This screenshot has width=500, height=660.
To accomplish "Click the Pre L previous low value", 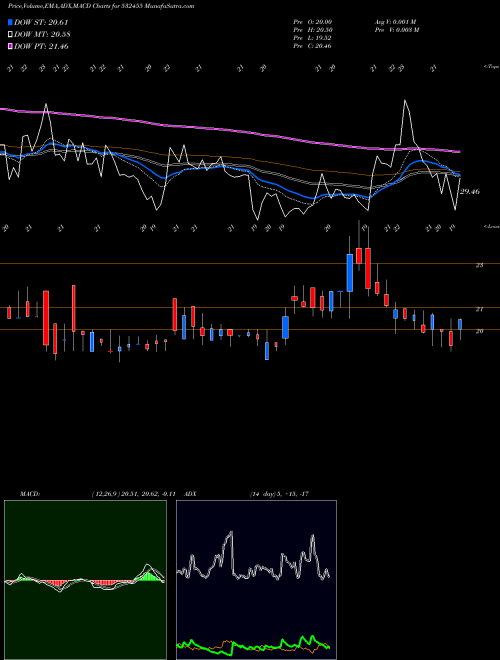I will [x=312, y=38].
